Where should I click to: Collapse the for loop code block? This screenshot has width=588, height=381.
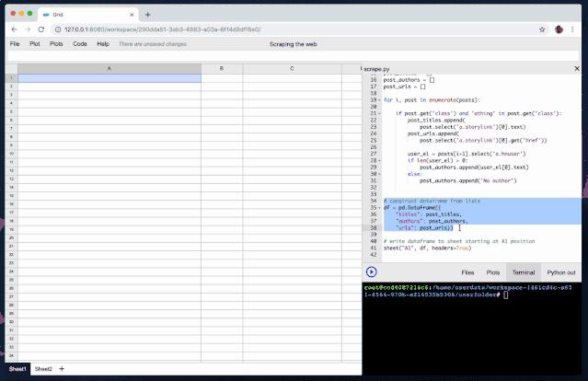[378, 99]
